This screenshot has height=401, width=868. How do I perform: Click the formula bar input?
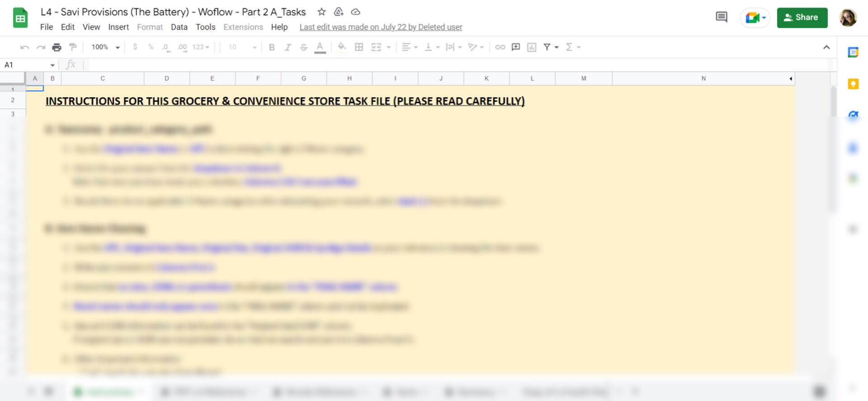pyautogui.click(x=459, y=65)
